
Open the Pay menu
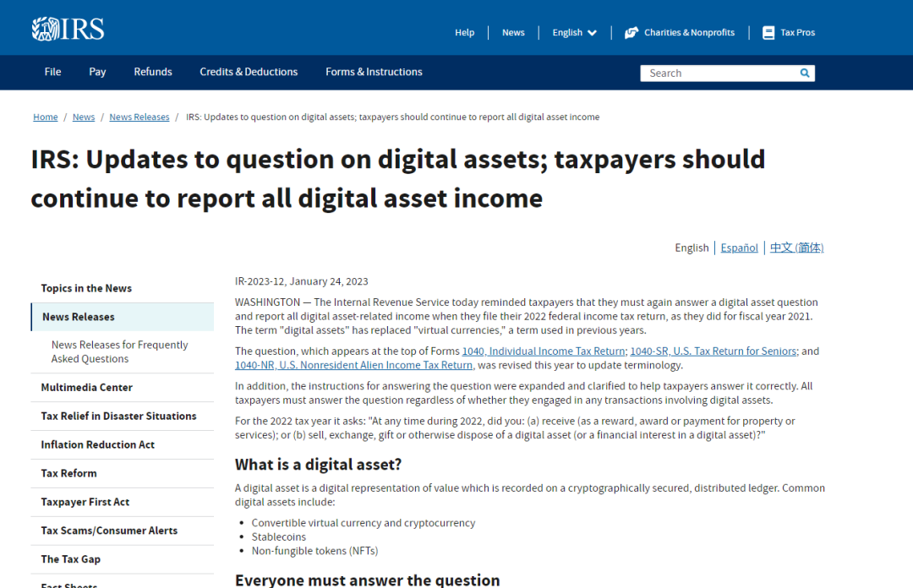click(97, 72)
